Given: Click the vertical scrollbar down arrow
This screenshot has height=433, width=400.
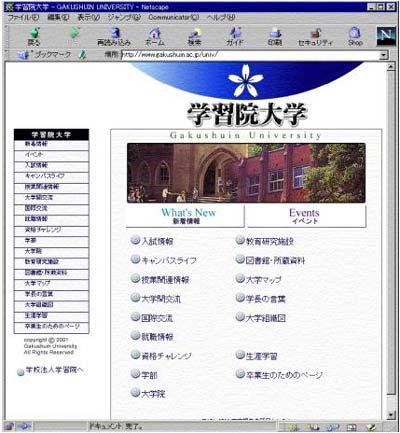Looking at the screenshot, I should [391, 415].
